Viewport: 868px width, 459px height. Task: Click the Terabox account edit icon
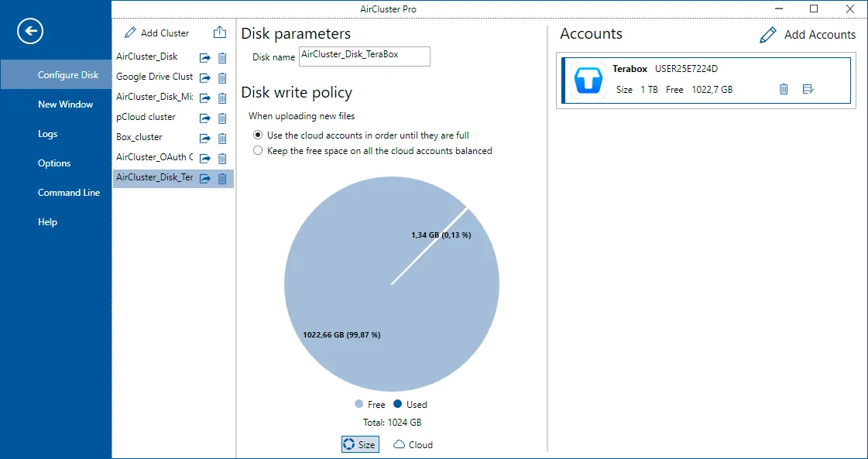click(808, 88)
